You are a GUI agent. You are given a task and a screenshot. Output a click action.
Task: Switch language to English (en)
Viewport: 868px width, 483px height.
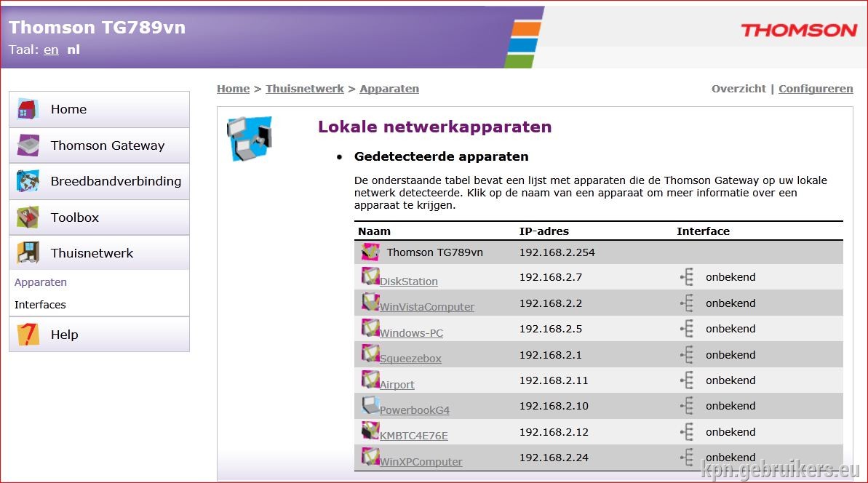[x=51, y=49]
